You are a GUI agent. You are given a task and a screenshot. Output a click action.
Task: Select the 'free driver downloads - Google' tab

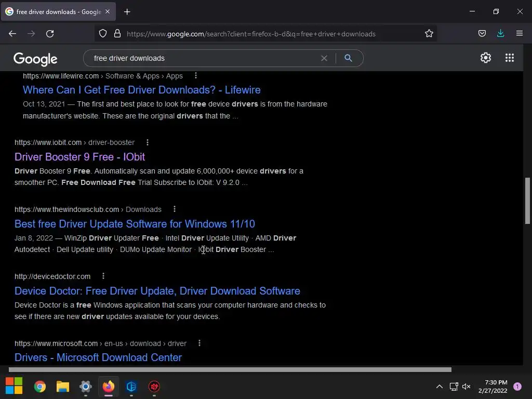pyautogui.click(x=58, y=11)
